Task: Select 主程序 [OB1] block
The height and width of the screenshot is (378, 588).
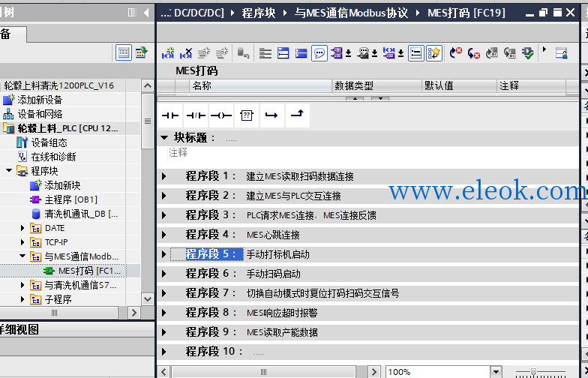Action: pos(70,199)
